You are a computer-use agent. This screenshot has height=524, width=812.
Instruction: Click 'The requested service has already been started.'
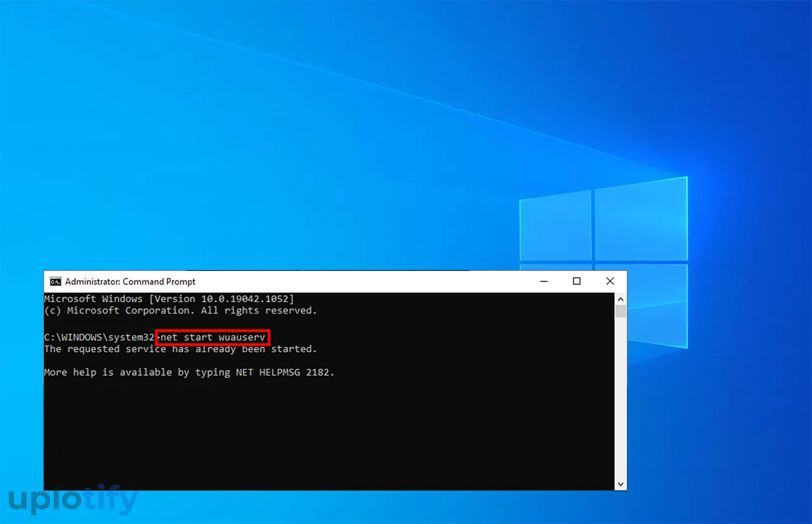coord(180,350)
